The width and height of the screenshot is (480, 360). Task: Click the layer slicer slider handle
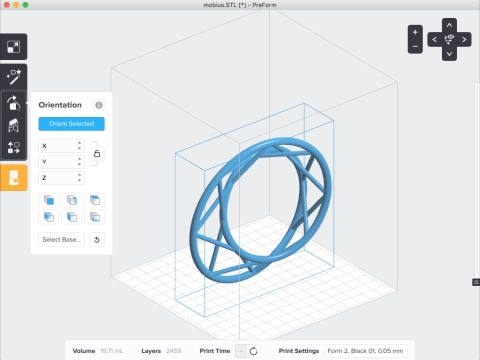476,282
